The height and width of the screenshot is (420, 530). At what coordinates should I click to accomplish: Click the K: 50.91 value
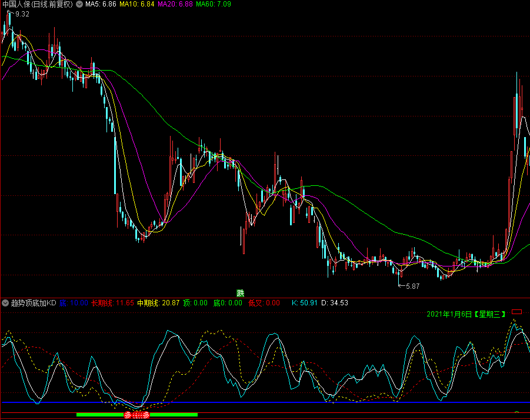[x=305, y=303]
